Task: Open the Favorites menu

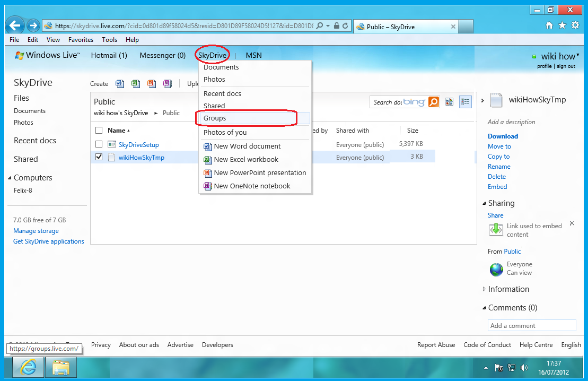Action: [x=81, y=40]
